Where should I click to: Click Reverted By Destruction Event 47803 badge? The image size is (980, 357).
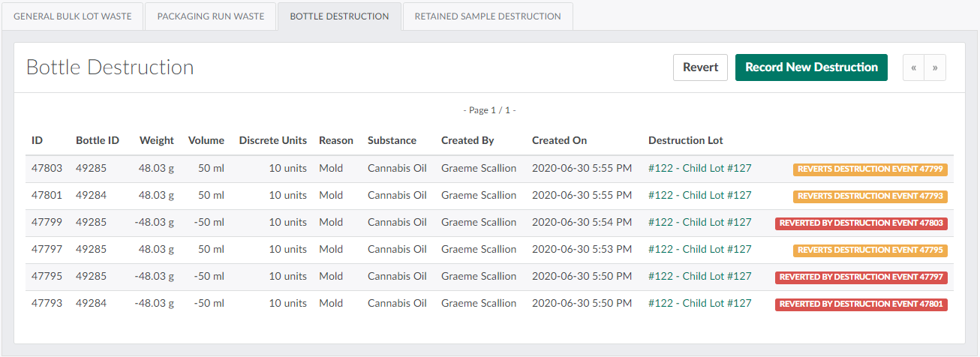pos(861,223)
